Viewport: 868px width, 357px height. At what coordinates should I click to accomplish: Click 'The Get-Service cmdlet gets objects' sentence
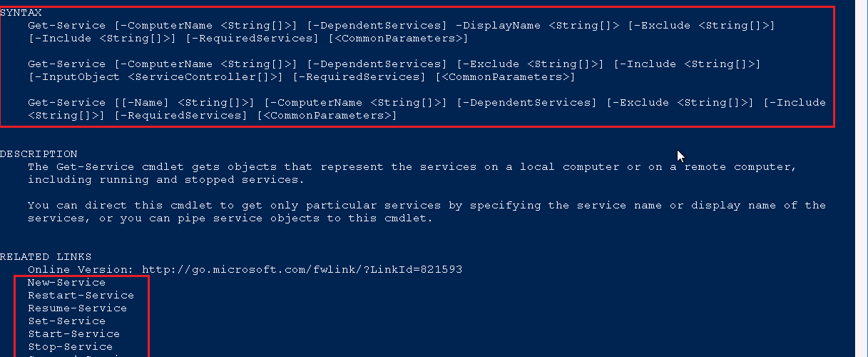pos(152,167)
